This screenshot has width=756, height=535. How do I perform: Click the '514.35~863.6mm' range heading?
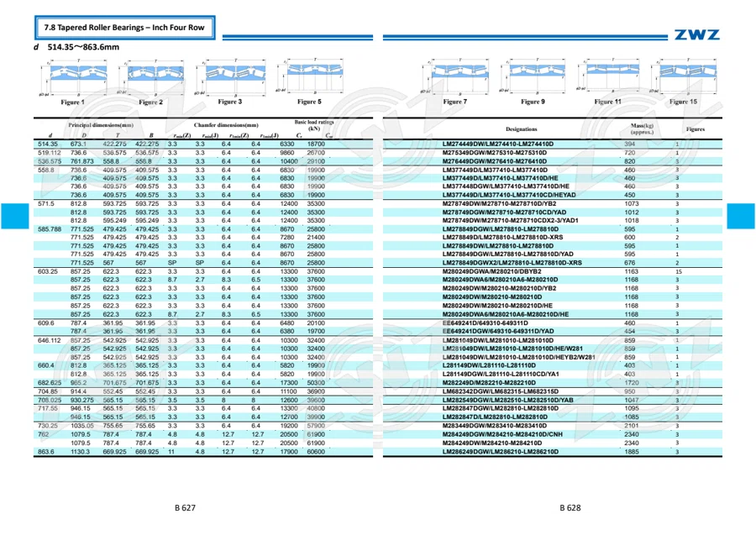coord(83,47)
